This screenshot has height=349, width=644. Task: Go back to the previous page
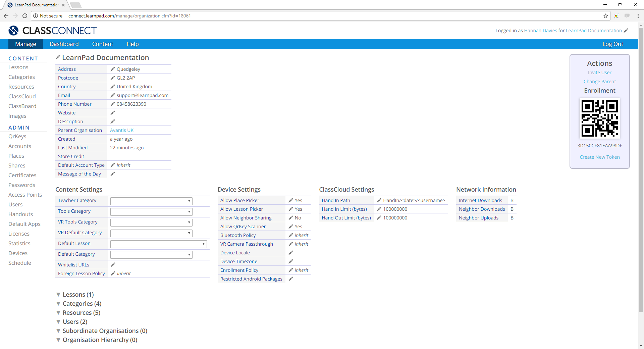[x=6, y=16]
